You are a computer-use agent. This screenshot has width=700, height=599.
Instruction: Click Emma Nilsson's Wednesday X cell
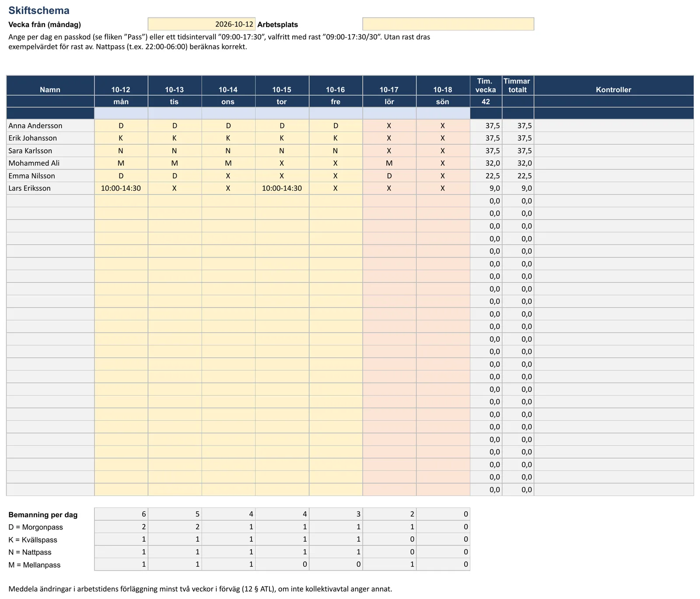(x=228, y=176)
